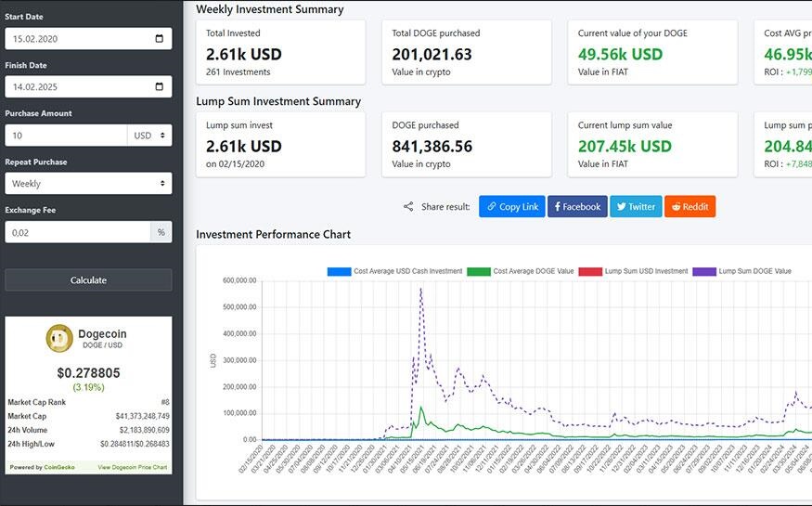Click the on 02/15/2020 lump sum date
Viewport: 812px width, 506px height.
(235, 164)
